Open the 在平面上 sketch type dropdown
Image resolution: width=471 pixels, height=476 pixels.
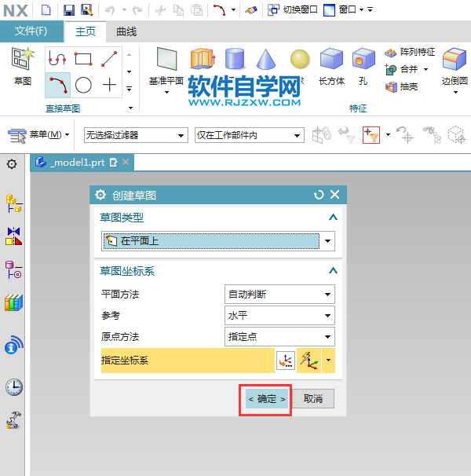[x=218, y=241]
